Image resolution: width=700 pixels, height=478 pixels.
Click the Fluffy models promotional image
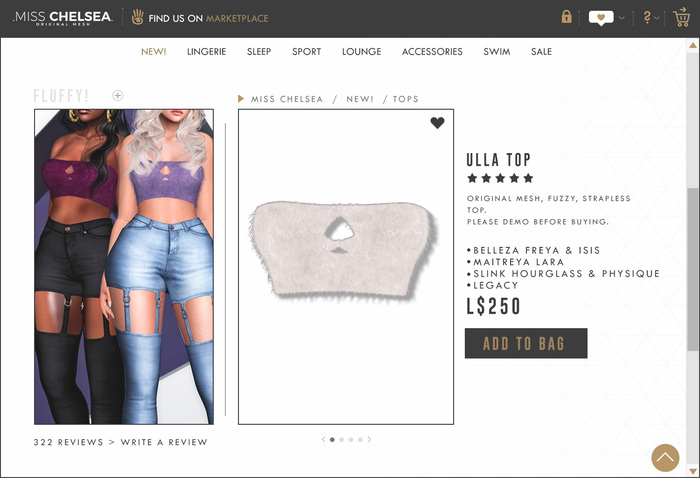124,267
